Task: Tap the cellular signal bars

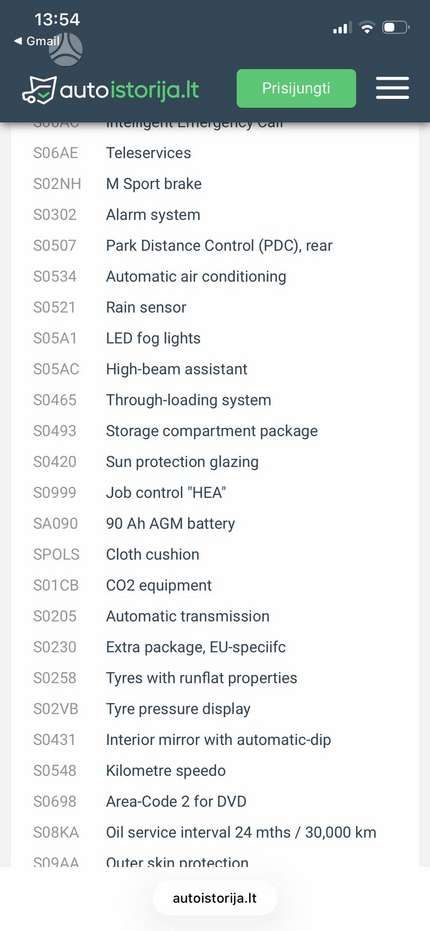Action: (342, 27)
